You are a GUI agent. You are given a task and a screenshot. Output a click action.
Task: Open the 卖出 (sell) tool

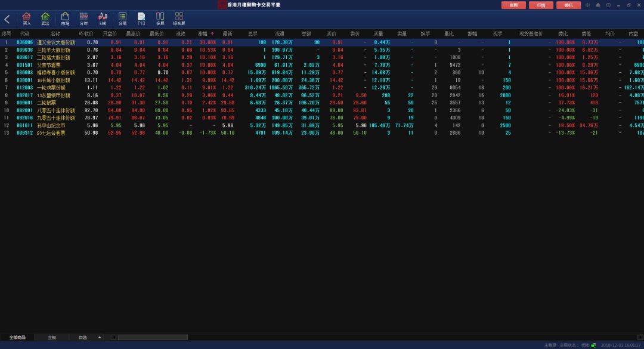coord(45,19)
